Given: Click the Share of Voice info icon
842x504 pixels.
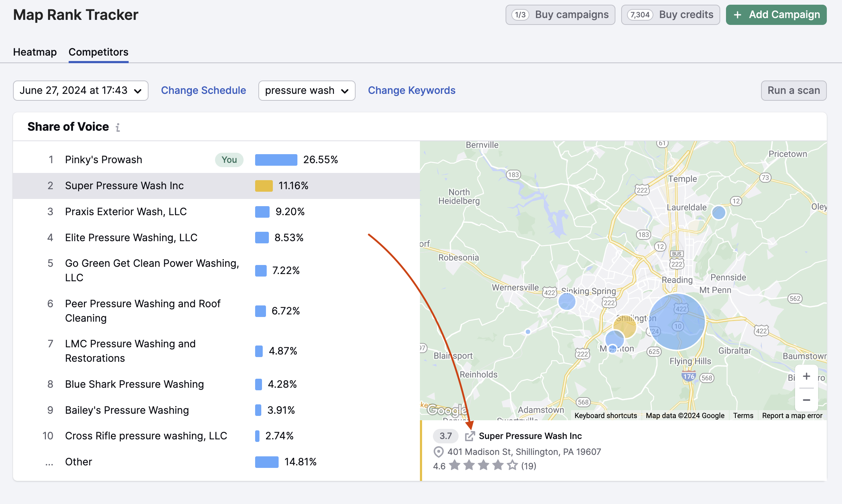Looking at the screenshot, I should coord(118,127).
